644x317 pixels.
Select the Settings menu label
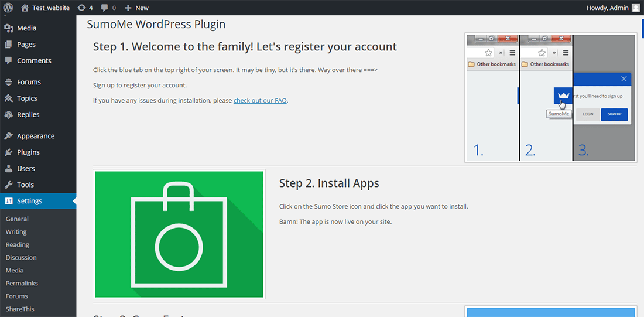click(x=30, y=201)
